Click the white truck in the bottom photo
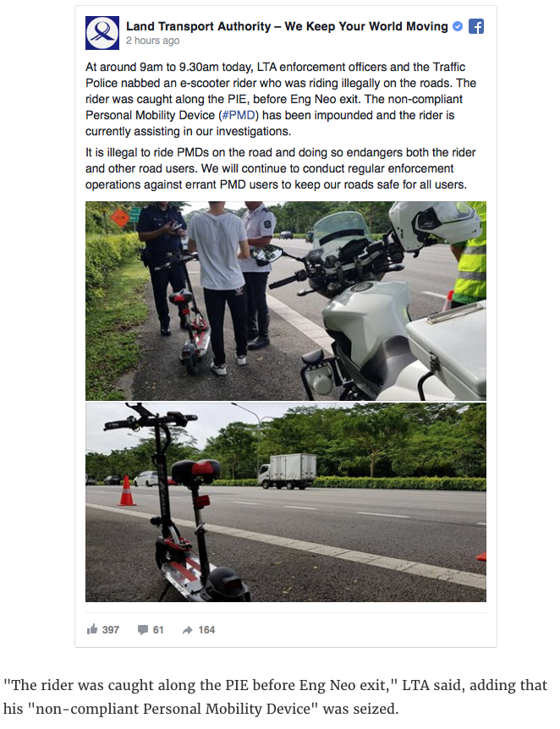The height and width of the screenshot is (729, 560). point(288,471)
